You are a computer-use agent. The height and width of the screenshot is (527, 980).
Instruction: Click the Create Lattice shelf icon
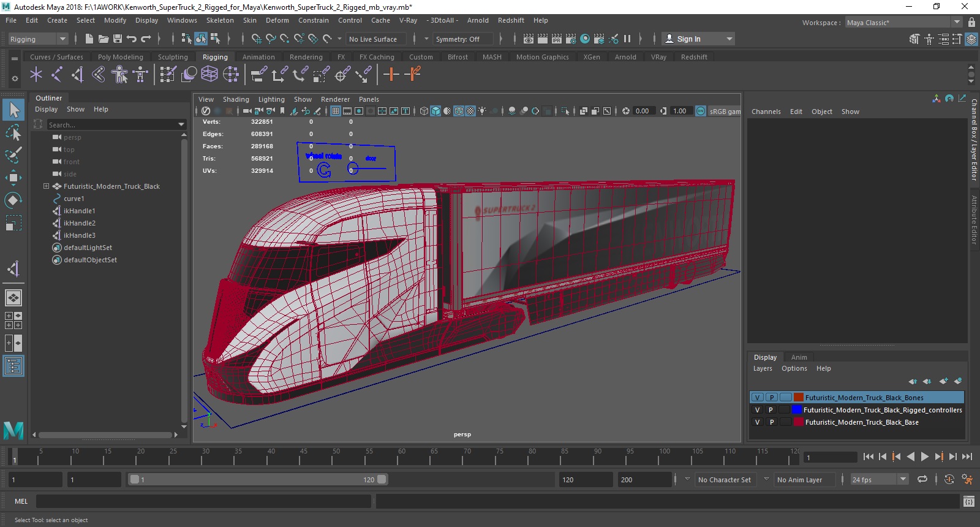pyautogui.click(x=209, y=75)
